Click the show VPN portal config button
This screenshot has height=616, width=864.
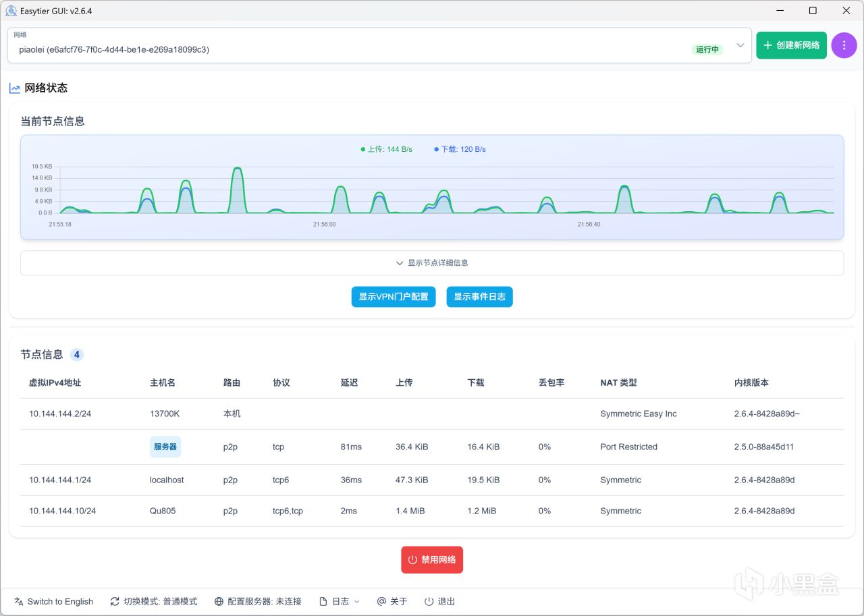(x=394, y=297)
